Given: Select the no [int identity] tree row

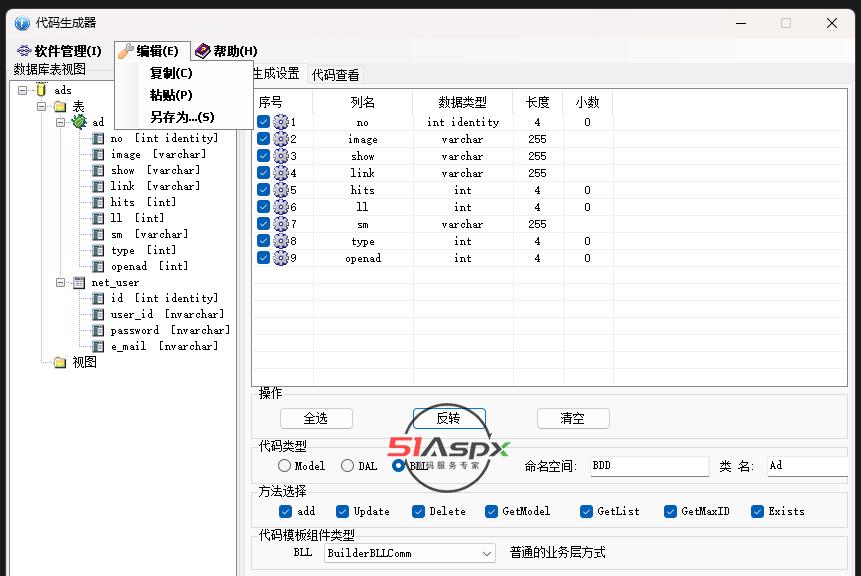Looking at the screenshot, I should pyautogui.click(x=164, y=138).
